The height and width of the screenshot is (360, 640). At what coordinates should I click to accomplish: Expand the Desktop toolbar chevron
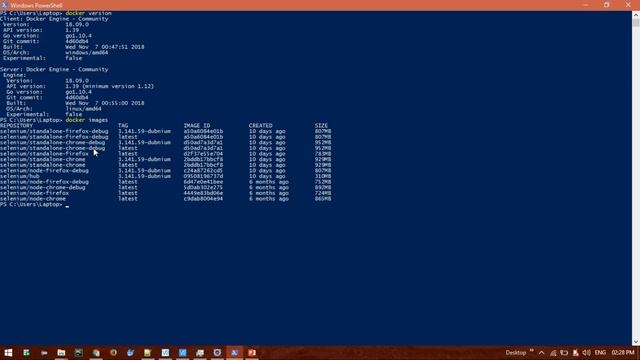point(531,351)
